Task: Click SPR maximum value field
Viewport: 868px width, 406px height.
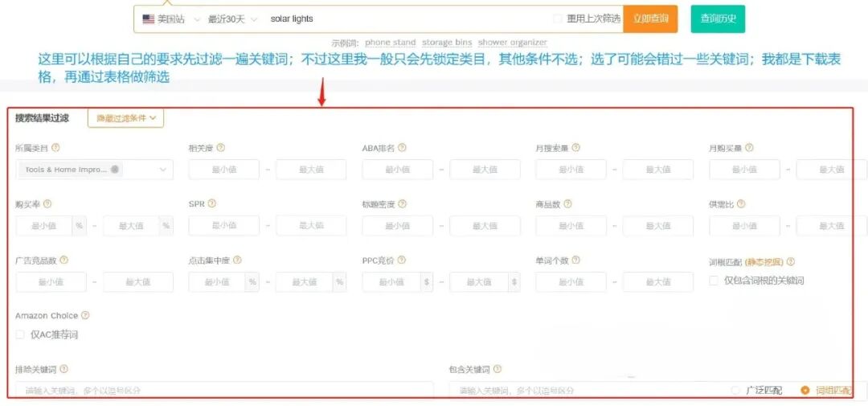Action: [311, 225]
